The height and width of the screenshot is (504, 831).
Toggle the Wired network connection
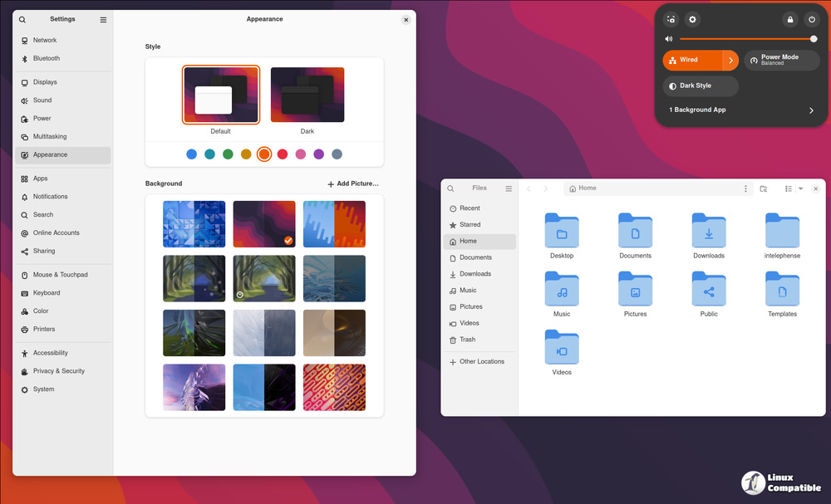[x=692, y=60]
